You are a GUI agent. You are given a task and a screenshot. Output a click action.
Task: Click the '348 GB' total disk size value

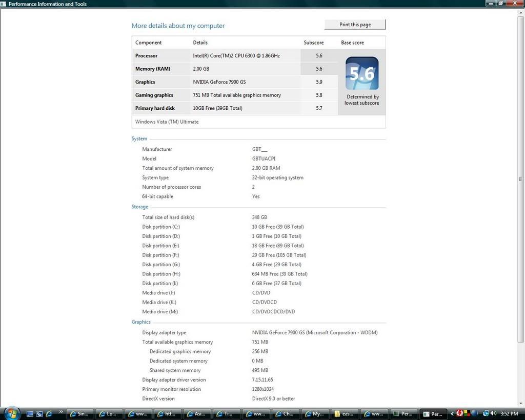[259, 217]
